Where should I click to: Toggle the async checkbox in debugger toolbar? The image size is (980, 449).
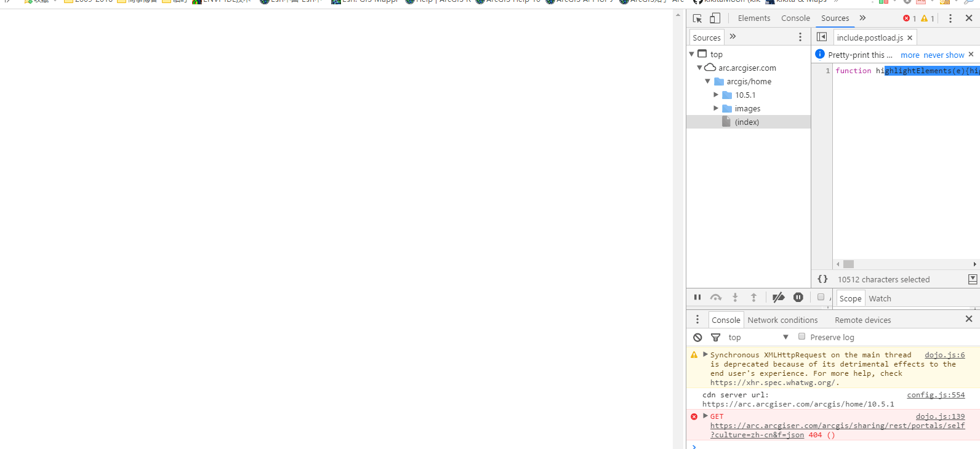click(x=821, y=297)
